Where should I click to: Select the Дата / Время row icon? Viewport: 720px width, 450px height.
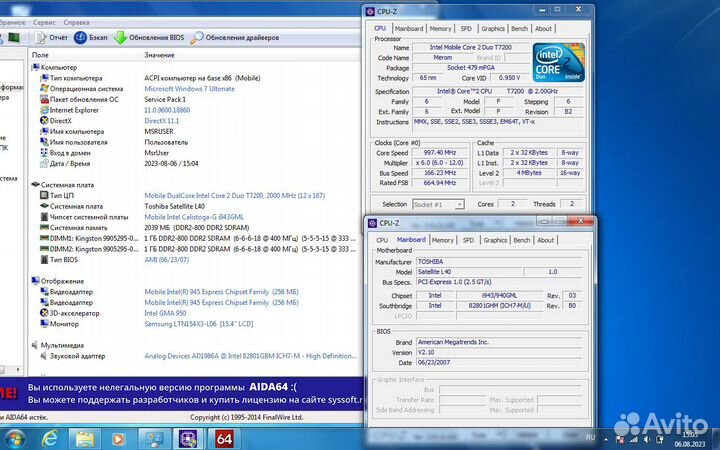point(44,163)
